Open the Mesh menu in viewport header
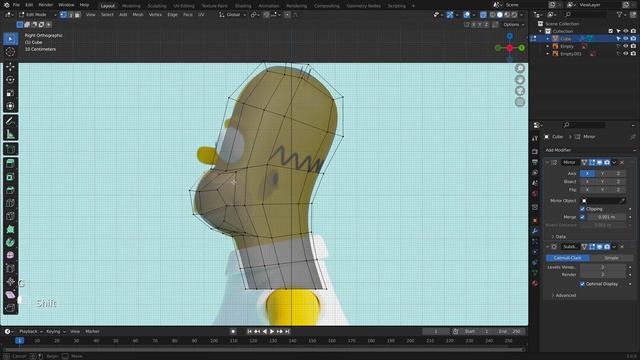The height and width of the screenshot is (360, 640). (138, 15)
